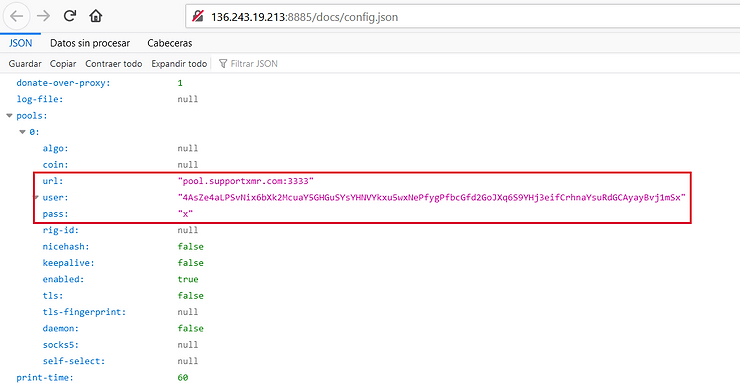Open the Datos sin procesar tab
Image resolution: width=740 pixels, height=387 pixels.
click(x=90, y=43)
